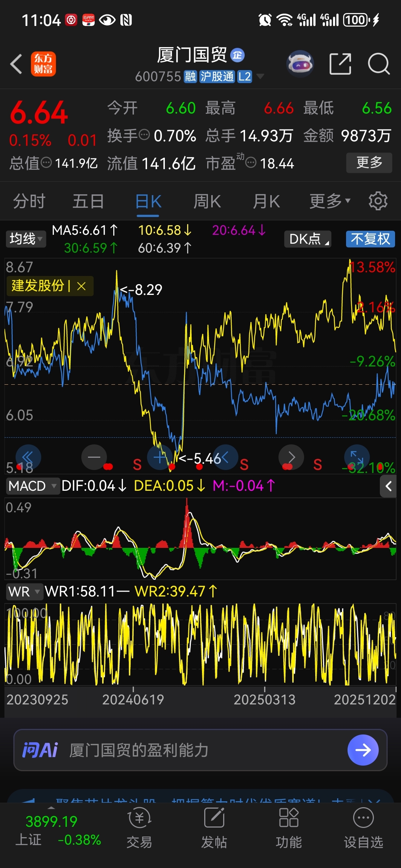The image size is (401, 868).
Task: Tap the S sell signal by the 5.46 marker
Action: click(x=244, y=465)
